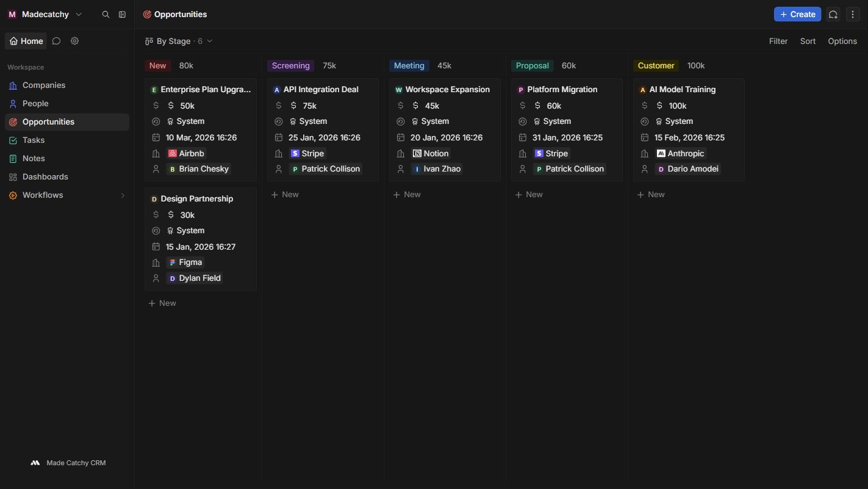Click Patrick Collison on Platform Migration card
Image resolution: width=868 pixels, height=489 pixels.
(569, 168)
